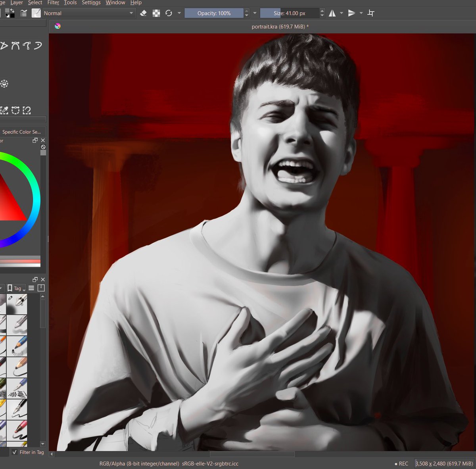The height and width of the screenshot is (469, 476).
Task: Open dropdown arrow next to reload preset
Action: pos(179,13)
